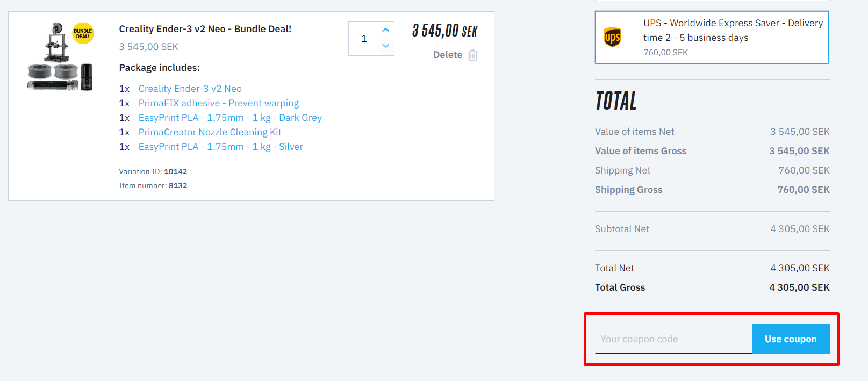This screenshot has width=868, height=381.
Task: Click the yellow Bundle Deal badge
Action: point(83,33)
